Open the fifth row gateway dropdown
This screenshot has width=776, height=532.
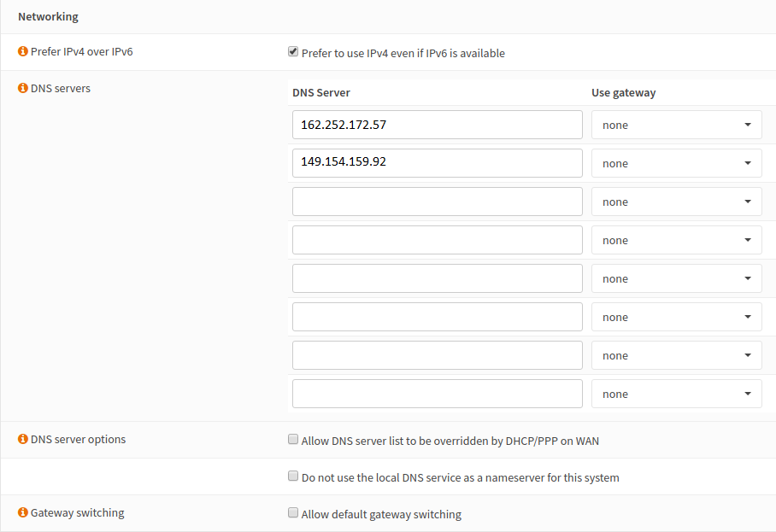[x=676, y=278]
